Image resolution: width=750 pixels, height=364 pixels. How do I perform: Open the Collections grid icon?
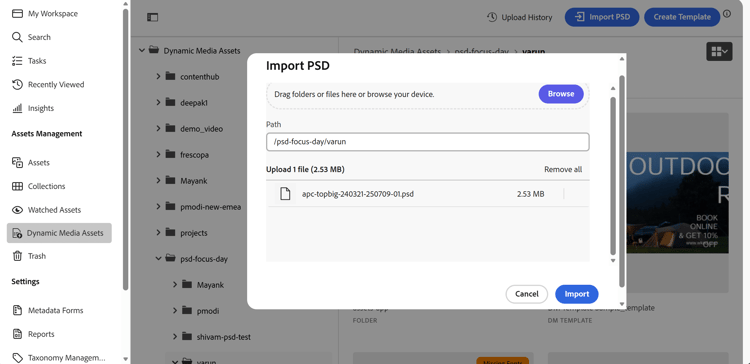click(17, 186)
